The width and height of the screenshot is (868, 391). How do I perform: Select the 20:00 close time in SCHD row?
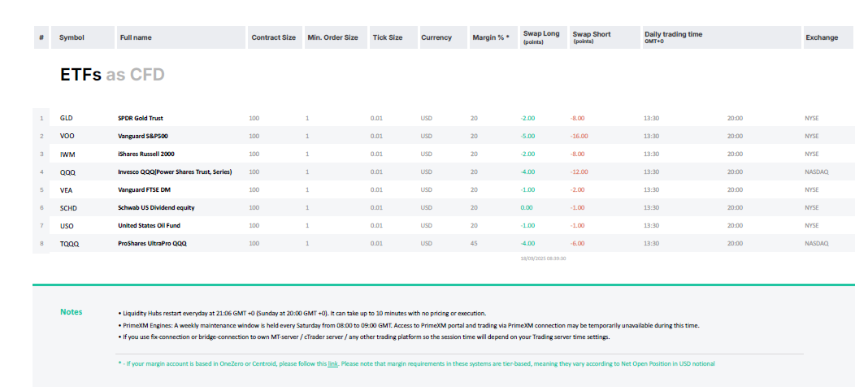[736, 207]
